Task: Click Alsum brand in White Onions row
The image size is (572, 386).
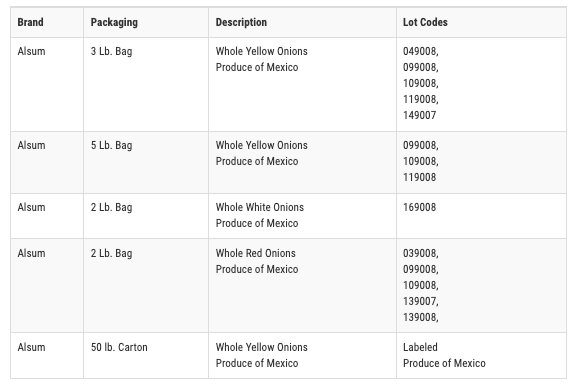Action: (31, 207)
